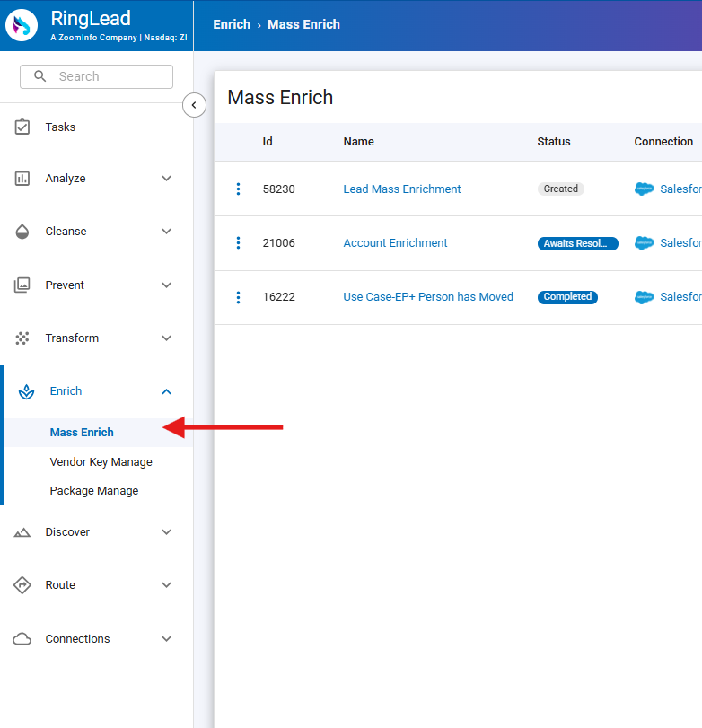This screenshot has height=728, width=702.
Task: Open Use Case-EP+ Person has Moved
Action: tap(428, 296)
